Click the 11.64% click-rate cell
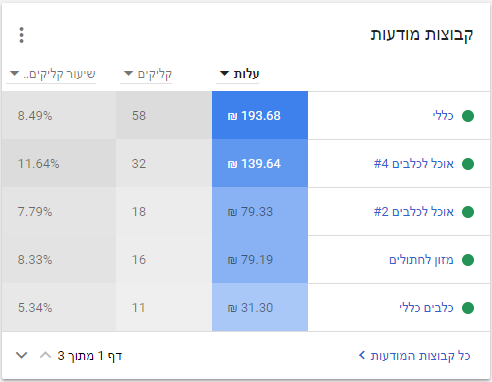The image size is (492, 382). [x=59, y=163]
